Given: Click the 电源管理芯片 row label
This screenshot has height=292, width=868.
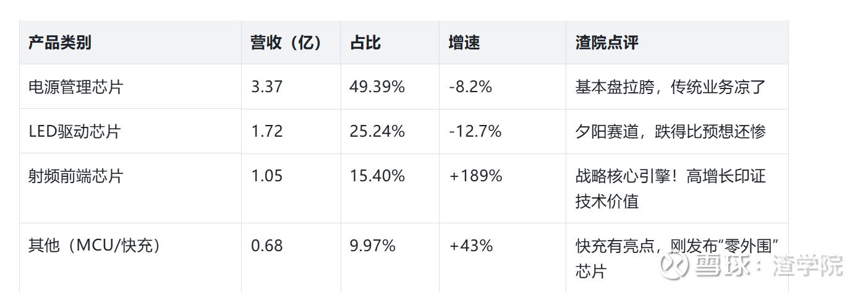Looking at the screenshot, I should coord(75,87).
